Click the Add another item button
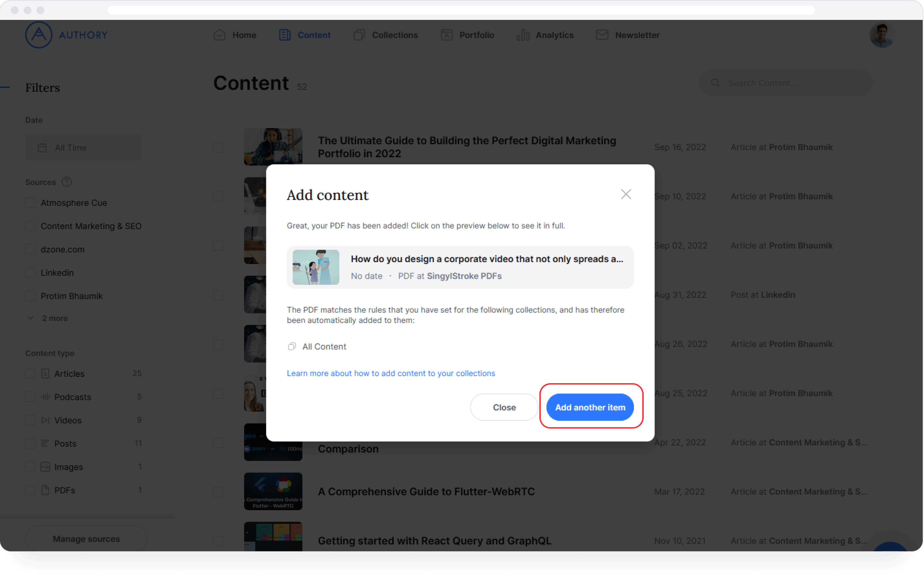This screenshot has width=924, height=584. pyautogui.click(x=590, y=407)
